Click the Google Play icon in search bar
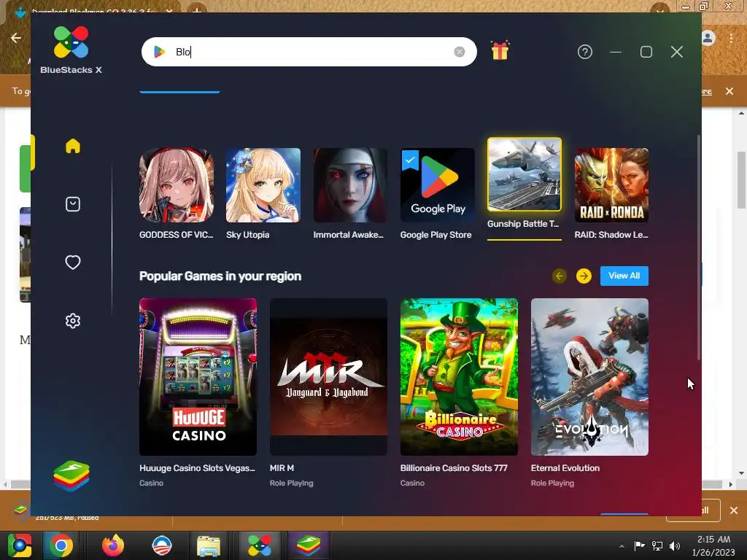747x560 pixels. 160,52
